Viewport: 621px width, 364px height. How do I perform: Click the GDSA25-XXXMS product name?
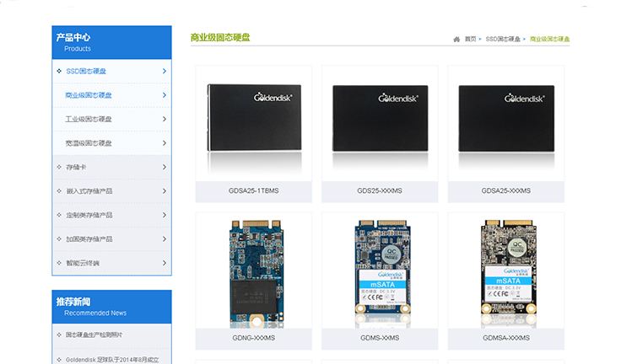pos(506,191)
